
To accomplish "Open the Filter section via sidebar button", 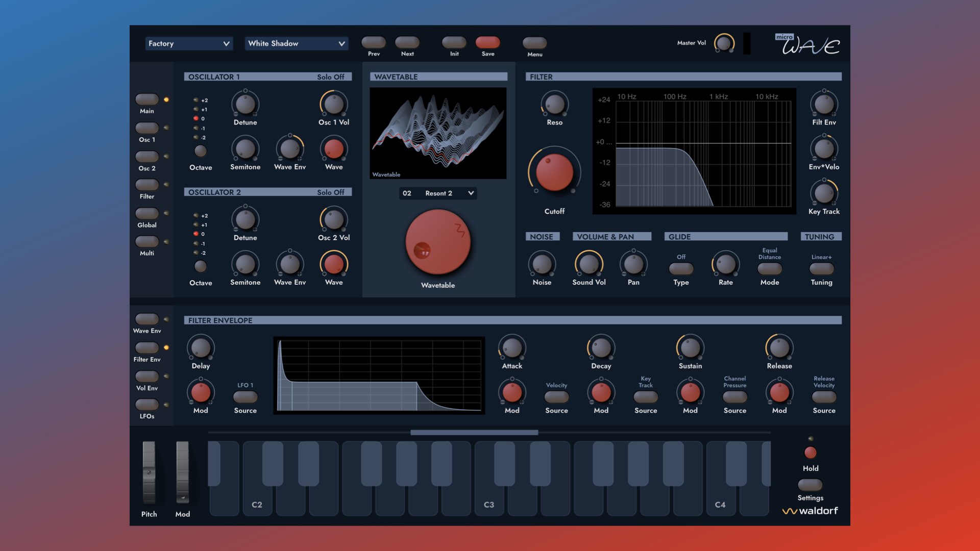I will point(146,185).
